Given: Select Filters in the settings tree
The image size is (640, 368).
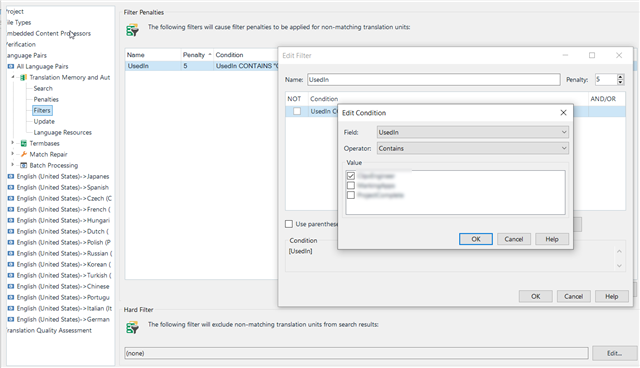Looking at the screenshot, I should coord(42,110).
